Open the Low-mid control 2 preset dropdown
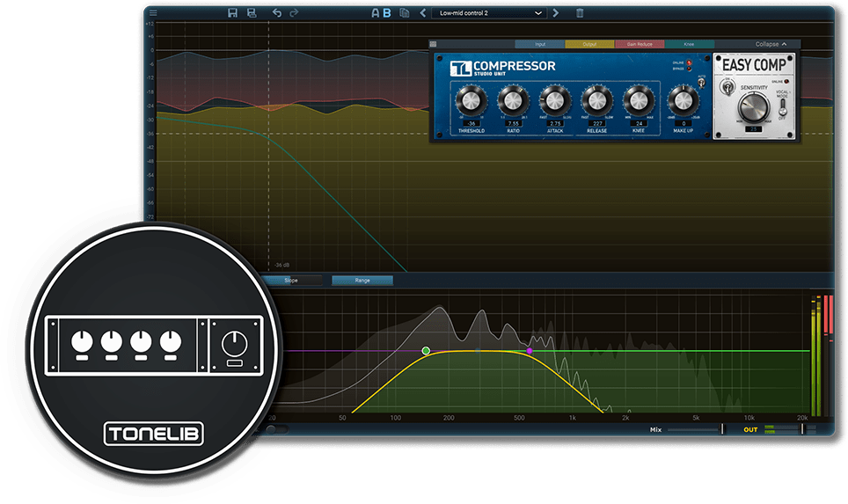The width and height of the screenshot is (848, 504). [489, 13]
